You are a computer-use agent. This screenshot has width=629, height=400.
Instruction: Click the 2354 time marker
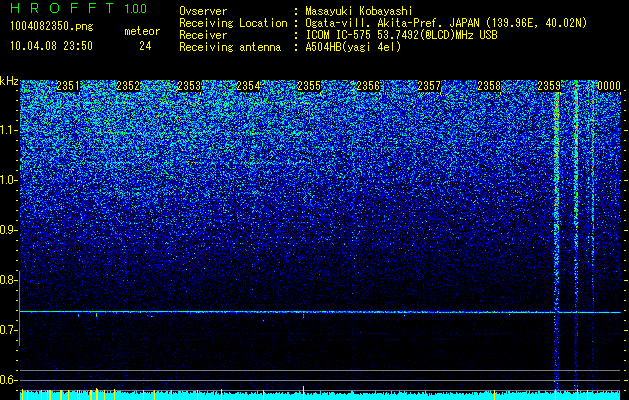point(248,86)
